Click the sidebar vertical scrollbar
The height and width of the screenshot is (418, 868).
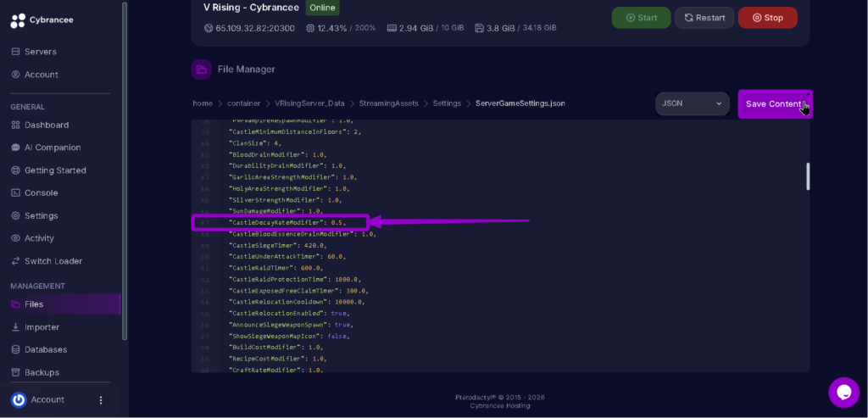tap(125, 170)
